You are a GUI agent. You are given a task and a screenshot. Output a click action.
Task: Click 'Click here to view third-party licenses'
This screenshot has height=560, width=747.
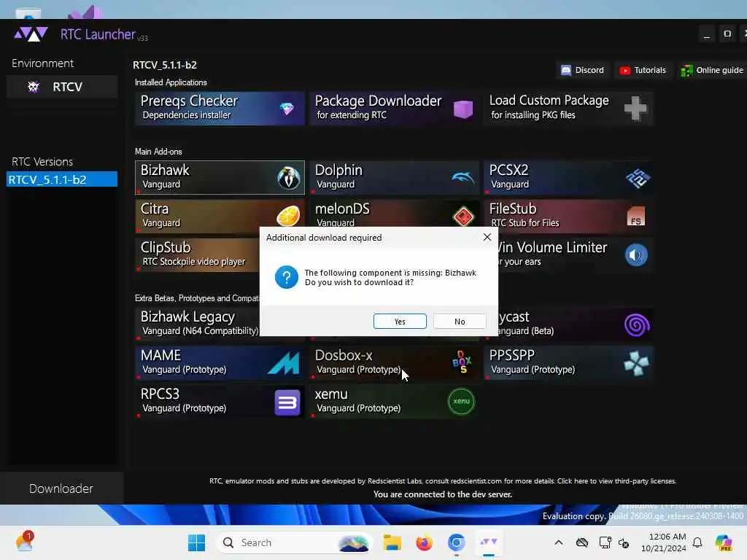[616, 481]
